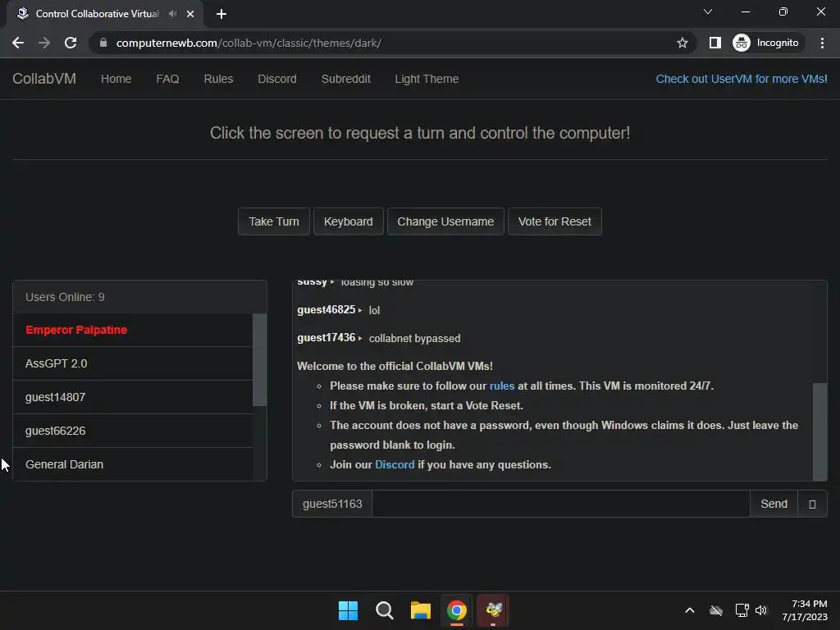Open the Incognito profile indicator
Screen dimensions: 840x630
pos(766,43)
